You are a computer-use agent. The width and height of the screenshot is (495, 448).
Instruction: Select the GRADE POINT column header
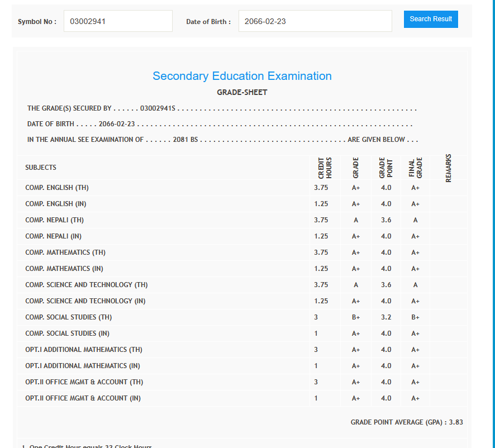pyautogui.click(x=386, y=168)
